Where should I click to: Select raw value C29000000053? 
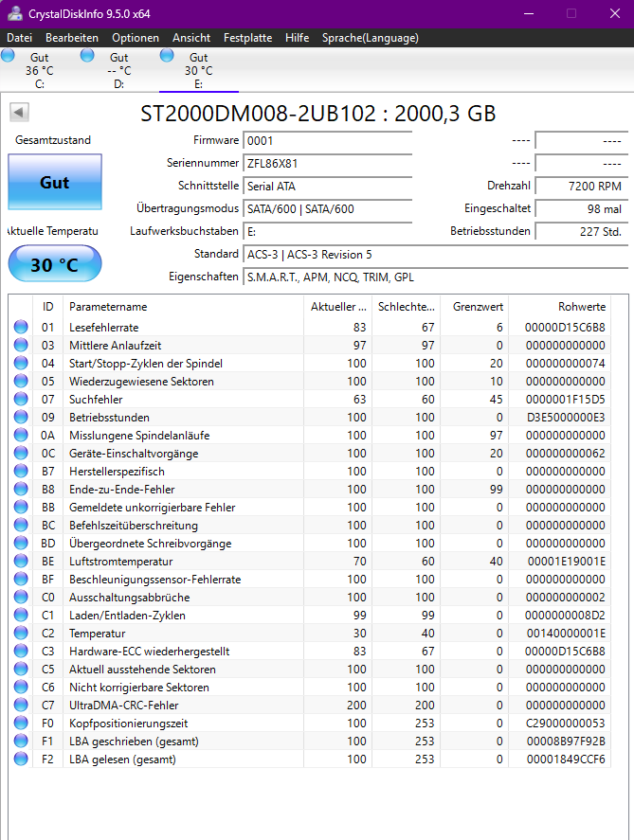click(x=566, y=724)
